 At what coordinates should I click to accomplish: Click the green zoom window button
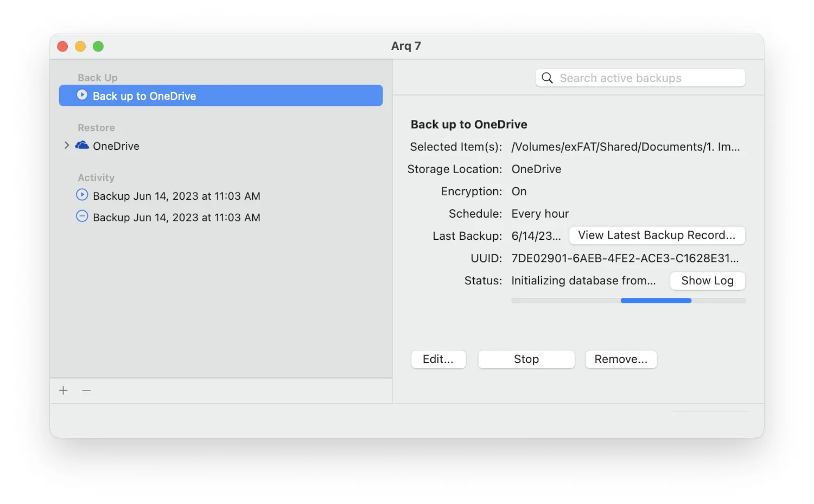[98, 47]
